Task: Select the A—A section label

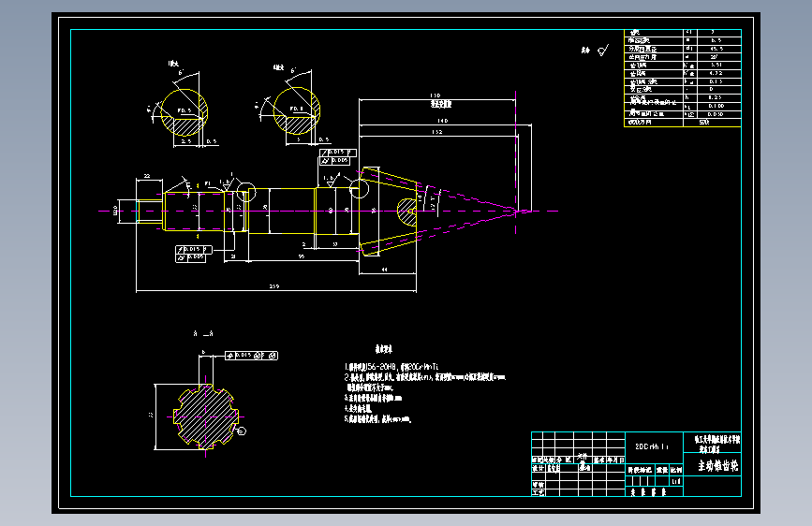Action: point(203,334)
